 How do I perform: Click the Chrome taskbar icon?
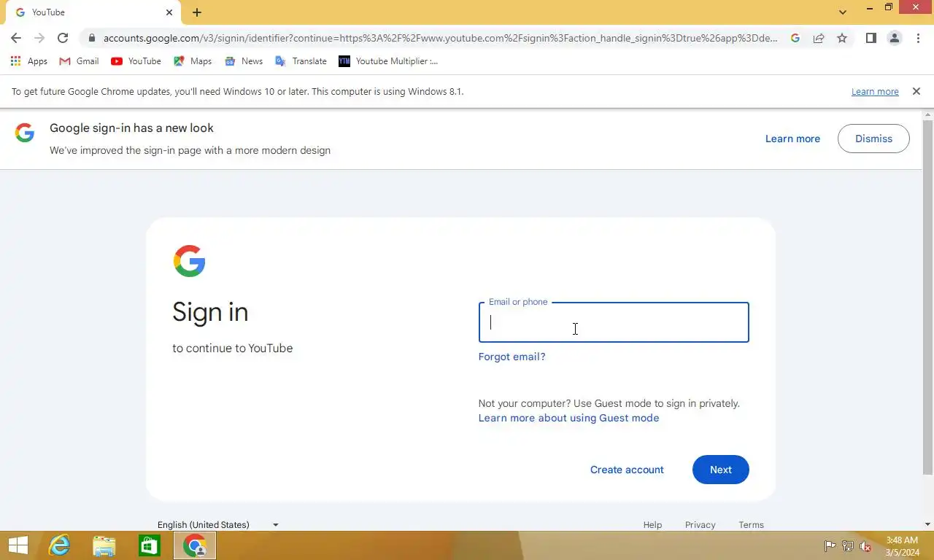pyautogui.click(x=195, y=545)
